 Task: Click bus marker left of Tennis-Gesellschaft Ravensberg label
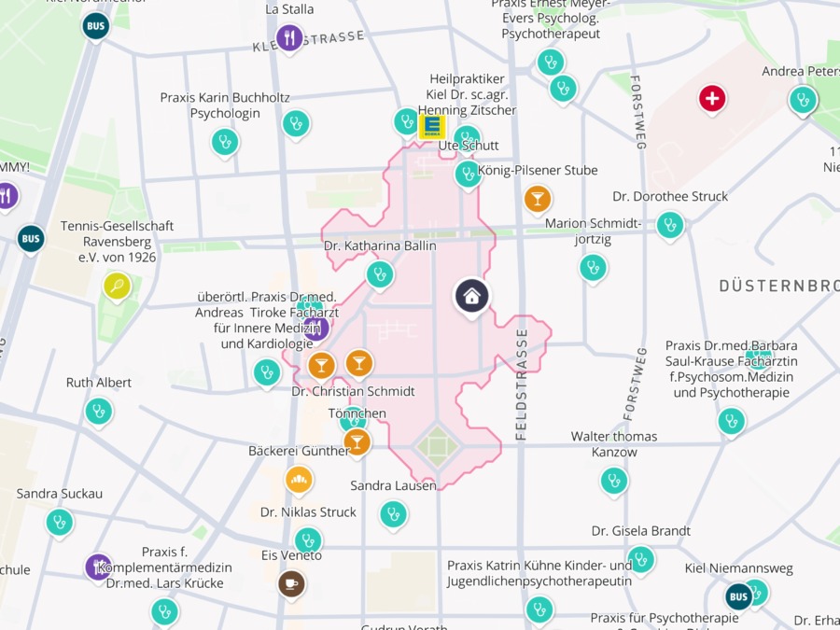[31, 238]
